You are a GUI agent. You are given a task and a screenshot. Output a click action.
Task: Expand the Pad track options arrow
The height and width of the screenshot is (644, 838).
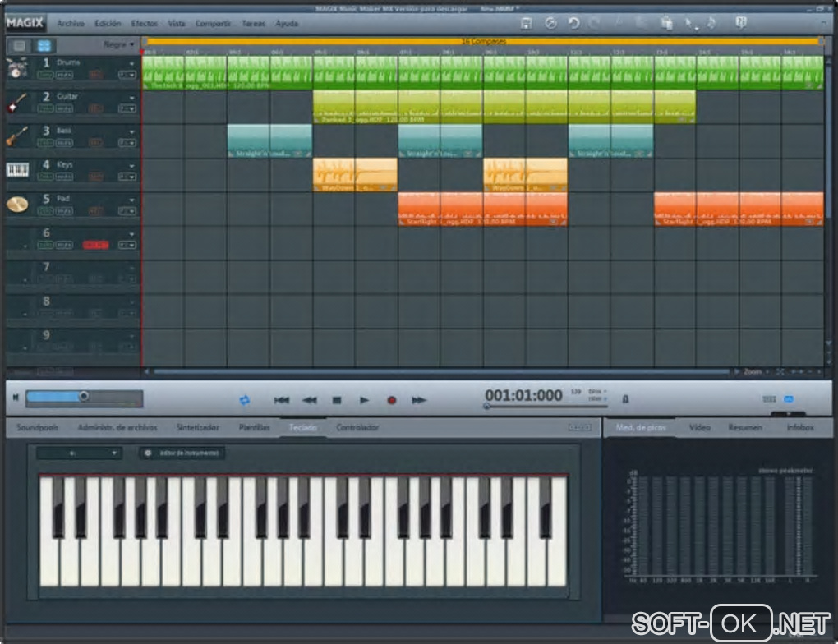pyautogui.click(x=131, y=200)
